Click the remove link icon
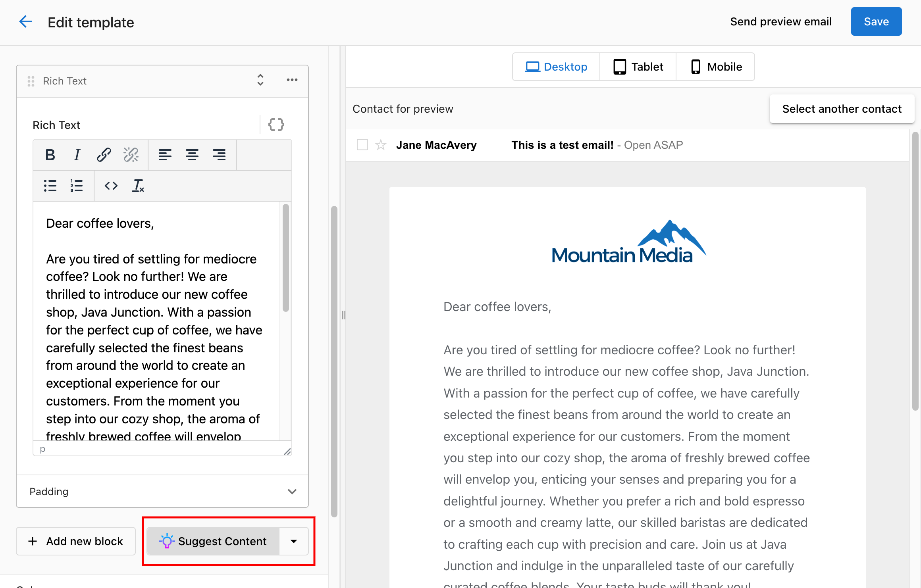 (x=131, y=155)
